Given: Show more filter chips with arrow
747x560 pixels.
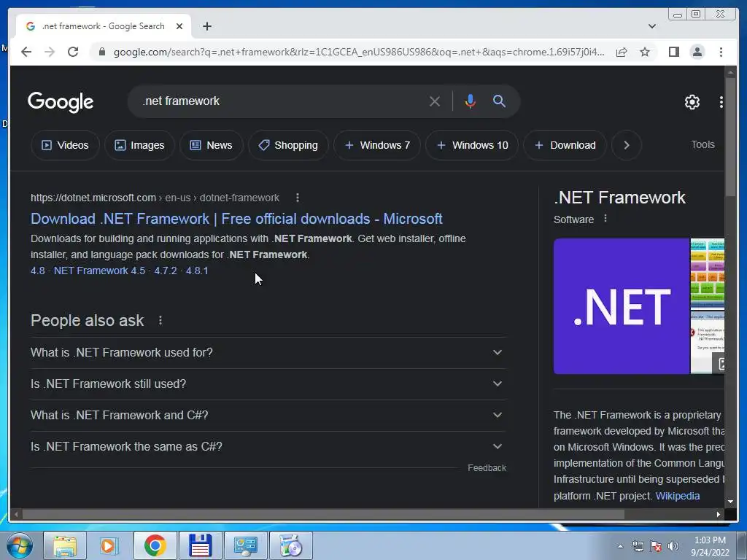Looking at the screenshot, I should [627, 145].
